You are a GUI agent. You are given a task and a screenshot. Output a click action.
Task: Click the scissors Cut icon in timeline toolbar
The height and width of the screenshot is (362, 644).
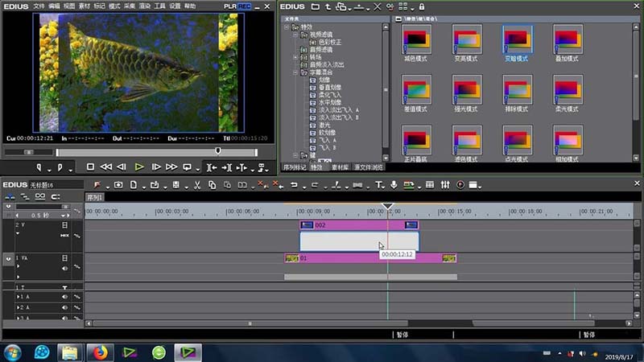pos(198,185)
